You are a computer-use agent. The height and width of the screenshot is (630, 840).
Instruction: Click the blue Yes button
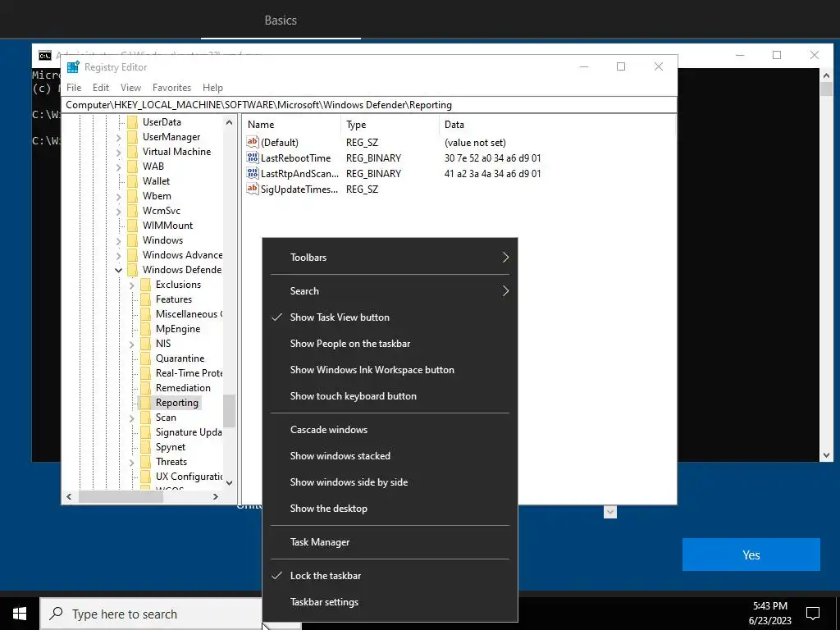coord(751,555)
